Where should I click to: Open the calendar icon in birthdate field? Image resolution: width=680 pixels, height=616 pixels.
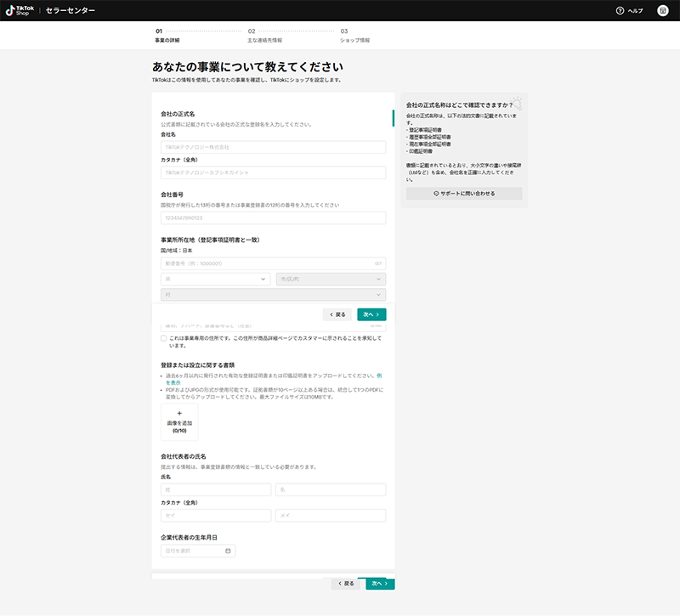[x=228, y=551]
